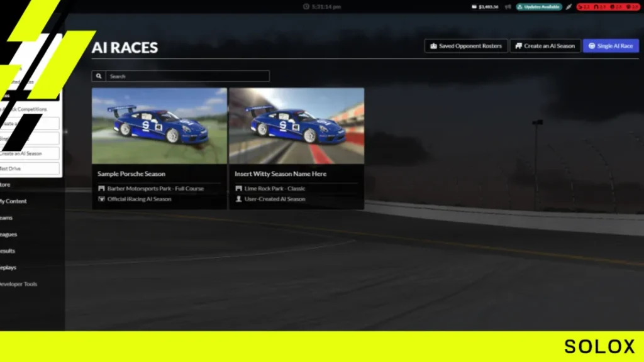
Task: Open the Insert Witty Season Name Here thumbnail
Action: tap(297, 126)
